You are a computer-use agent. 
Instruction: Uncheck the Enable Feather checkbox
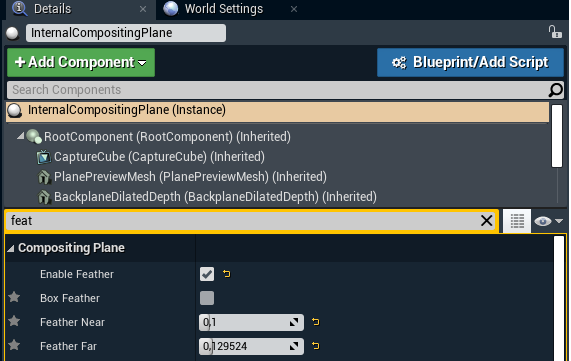click(x=207, y=274)
